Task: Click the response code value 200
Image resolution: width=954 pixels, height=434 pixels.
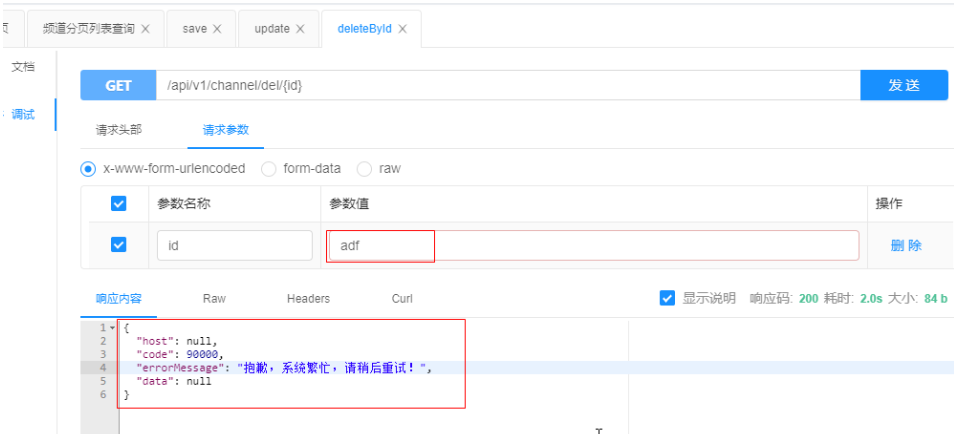Action: point(808,298)
